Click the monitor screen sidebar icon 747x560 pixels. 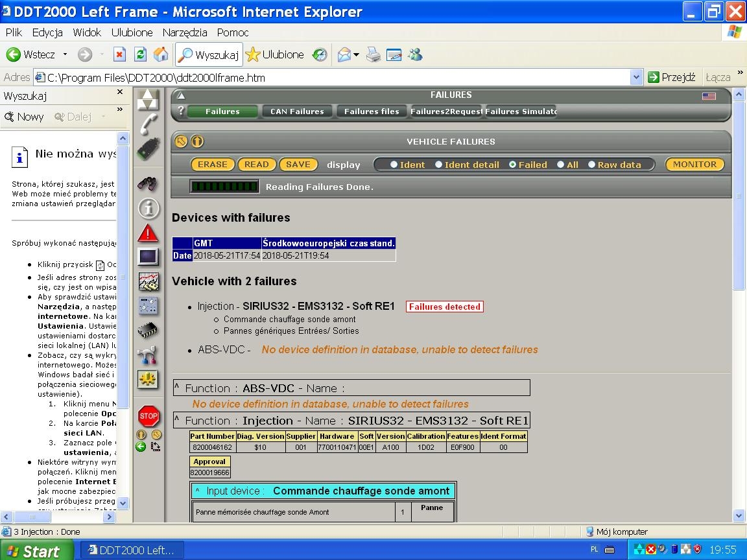(x=148, y=257)
